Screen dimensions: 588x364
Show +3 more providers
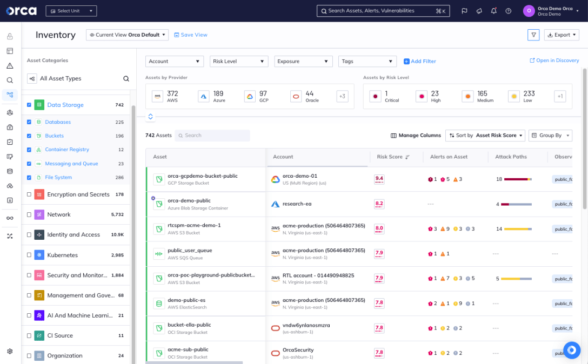click(342, 96)
